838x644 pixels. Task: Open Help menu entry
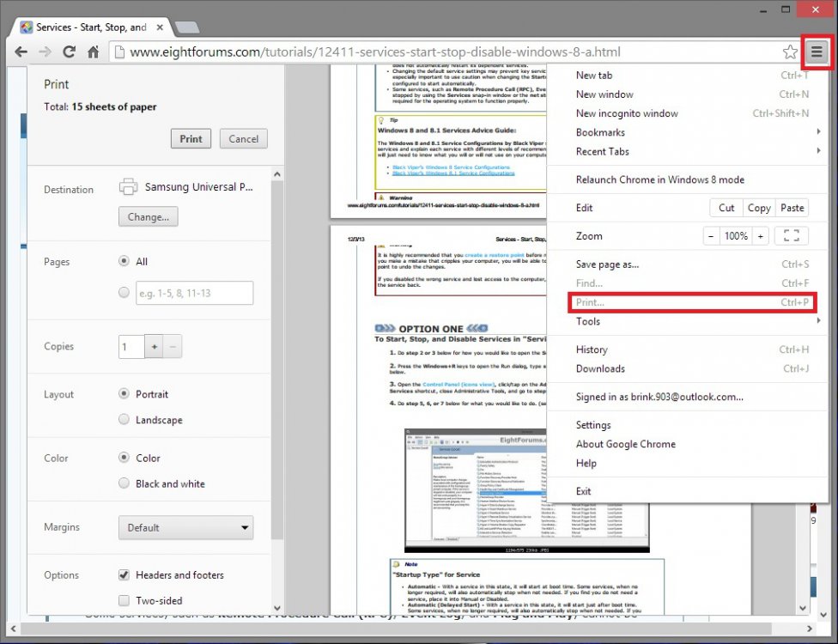click(687, 464)
